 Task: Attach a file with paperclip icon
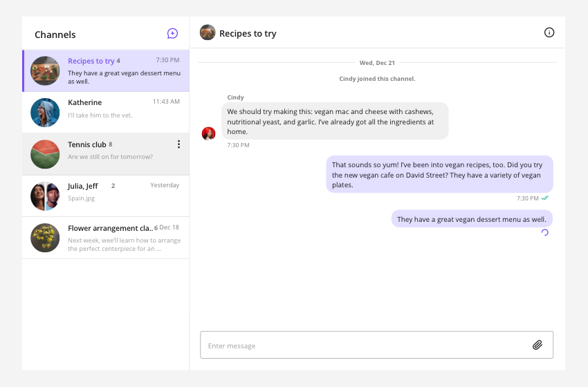click(538, 345)
